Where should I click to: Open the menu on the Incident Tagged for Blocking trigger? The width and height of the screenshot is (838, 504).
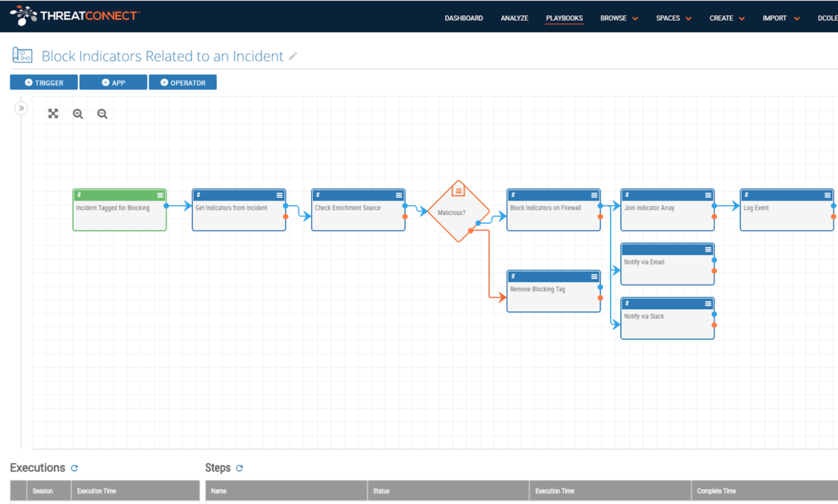(x=160, y=195)
